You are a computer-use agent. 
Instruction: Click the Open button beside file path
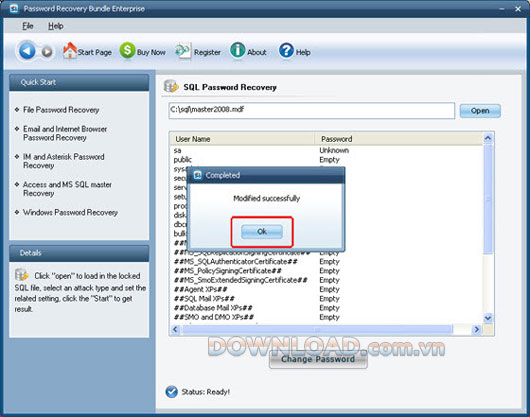coord(480,111)
